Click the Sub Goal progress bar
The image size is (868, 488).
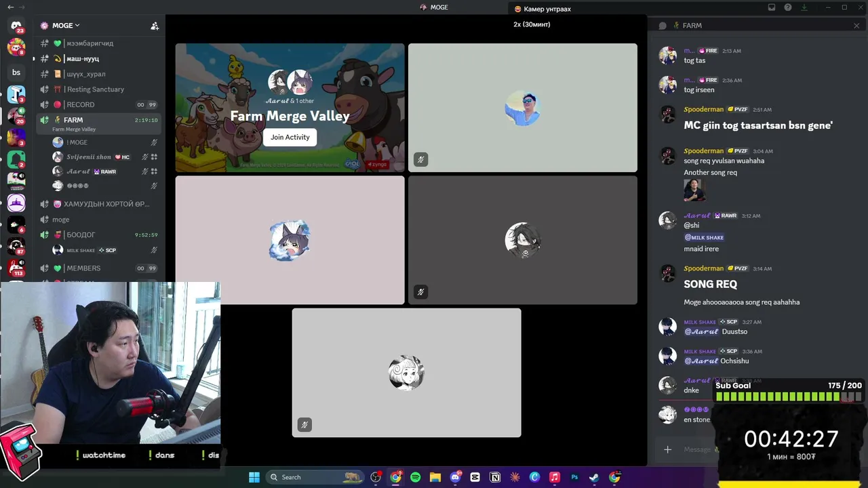click(789, 397)
